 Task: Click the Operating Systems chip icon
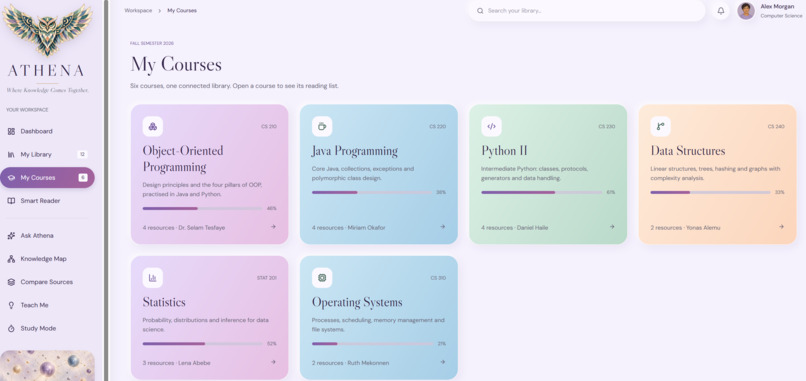click(x=322, y=278)
